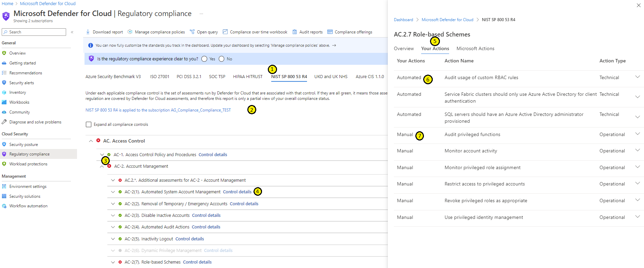The image size is (644, 268).
Task: Expand AC-1 Access Control Policy and Procedures
Action: pyautogui.click(x=102, y=154)
